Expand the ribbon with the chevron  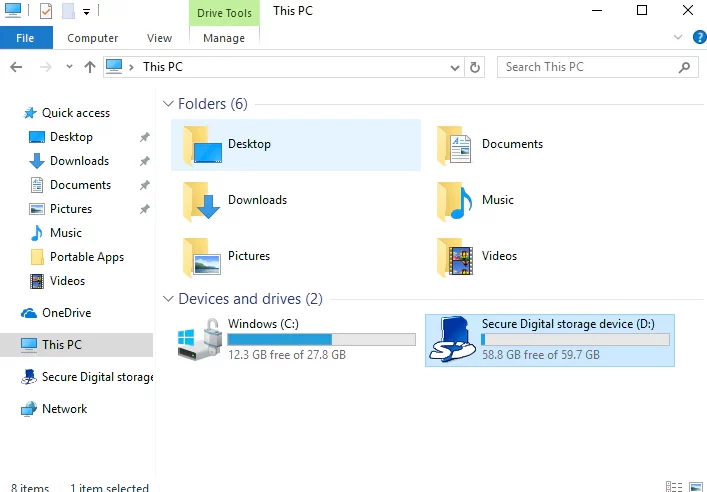678,37
